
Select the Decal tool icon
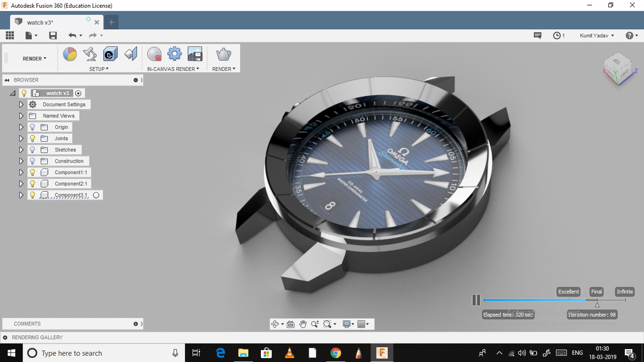coord(110,54)
